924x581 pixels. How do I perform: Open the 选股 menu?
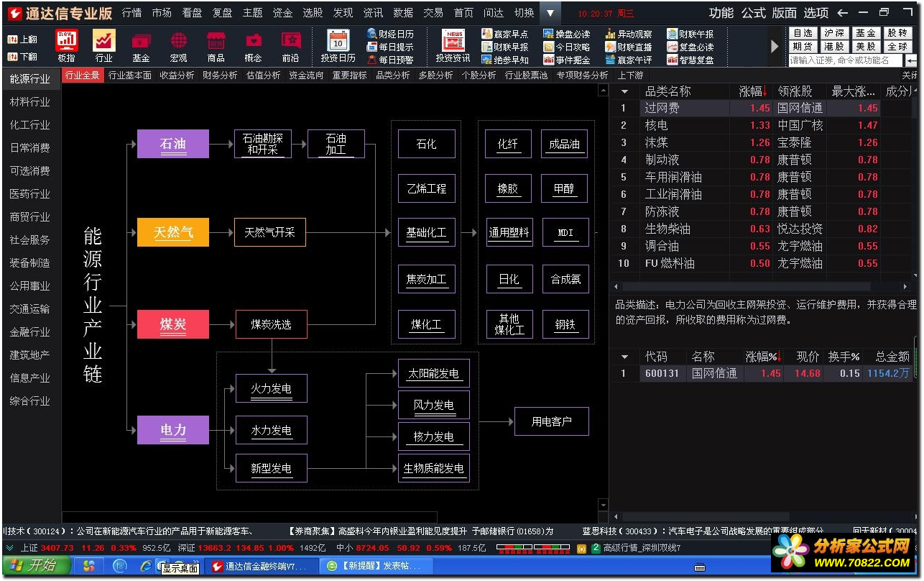click(x=313, y=13)
